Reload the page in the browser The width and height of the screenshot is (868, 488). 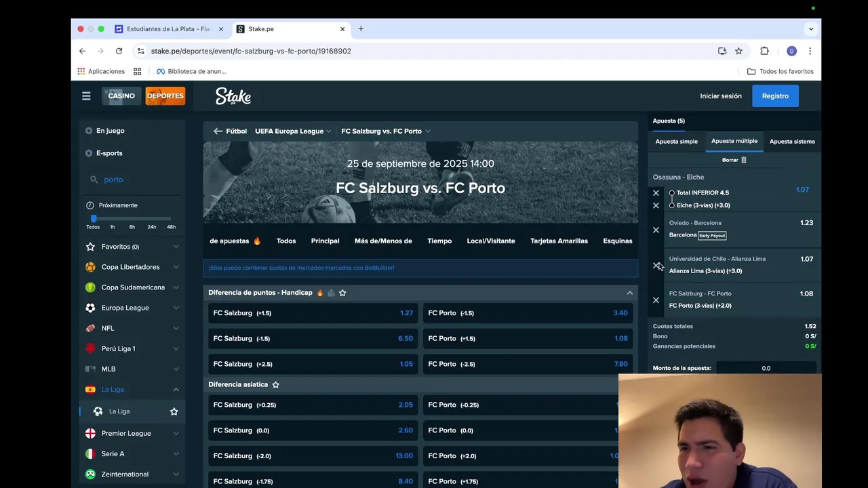[x=119, y=51]
